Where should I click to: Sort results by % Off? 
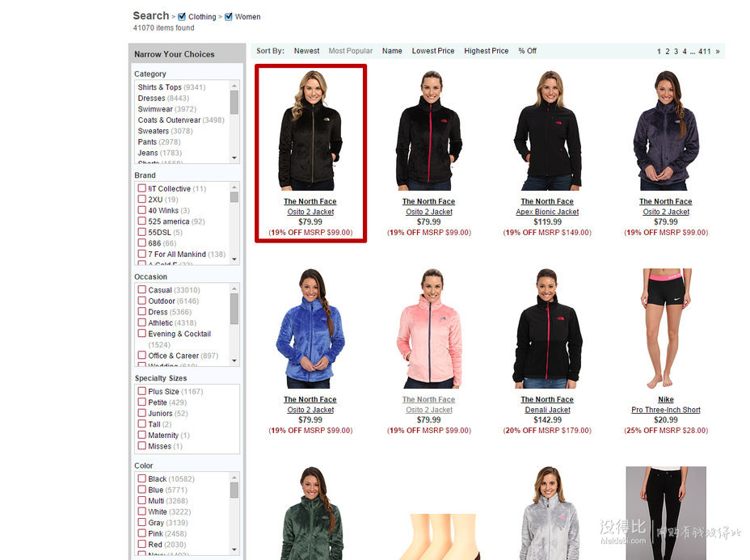point(528,51)
